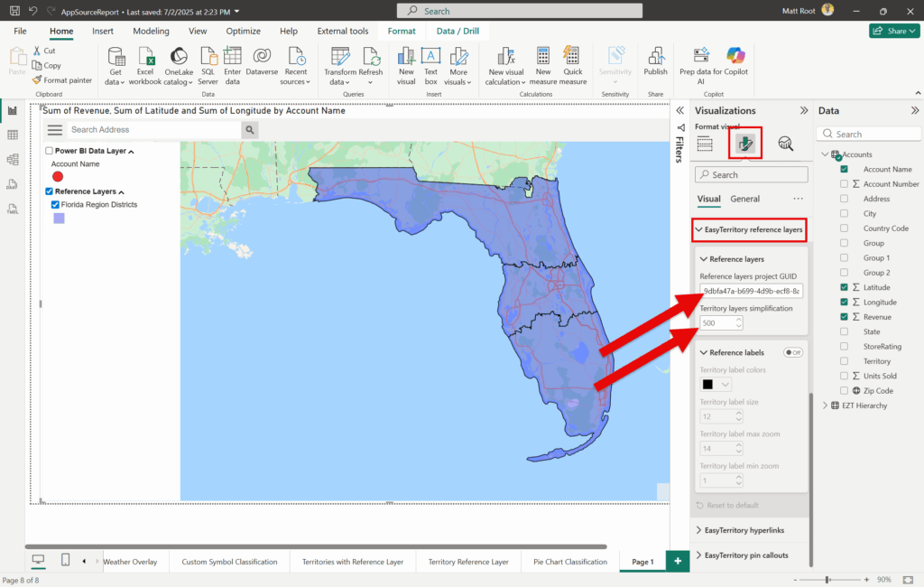
Task: Click the Dataverse icon
Action: [262, 61]
